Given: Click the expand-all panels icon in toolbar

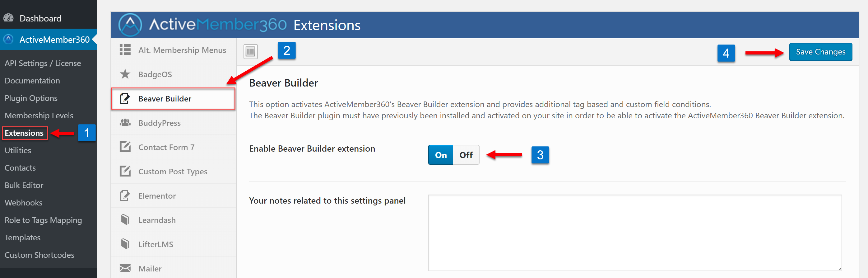Looking at the screenshot, I should [x=250, y=52].
